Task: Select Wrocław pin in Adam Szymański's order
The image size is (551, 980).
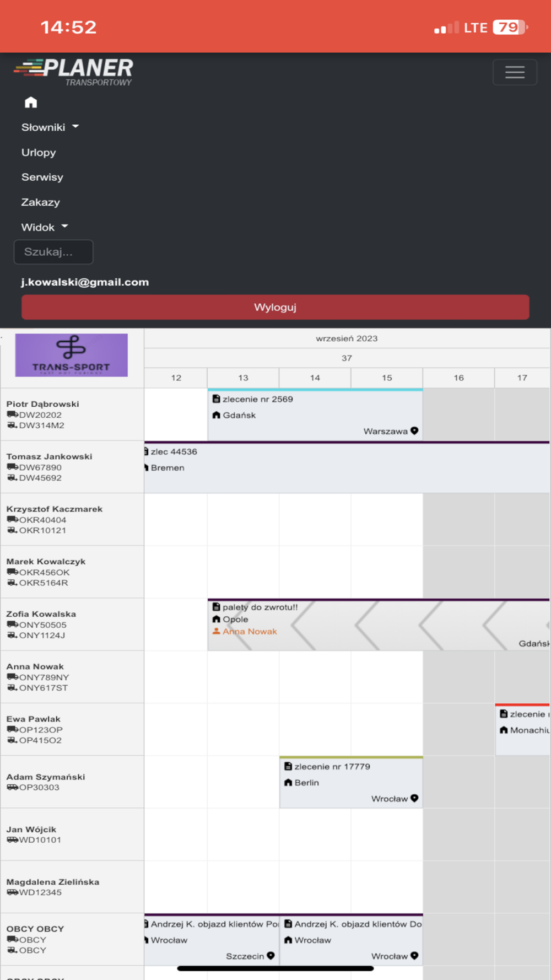Action: (x=414, y=798)
